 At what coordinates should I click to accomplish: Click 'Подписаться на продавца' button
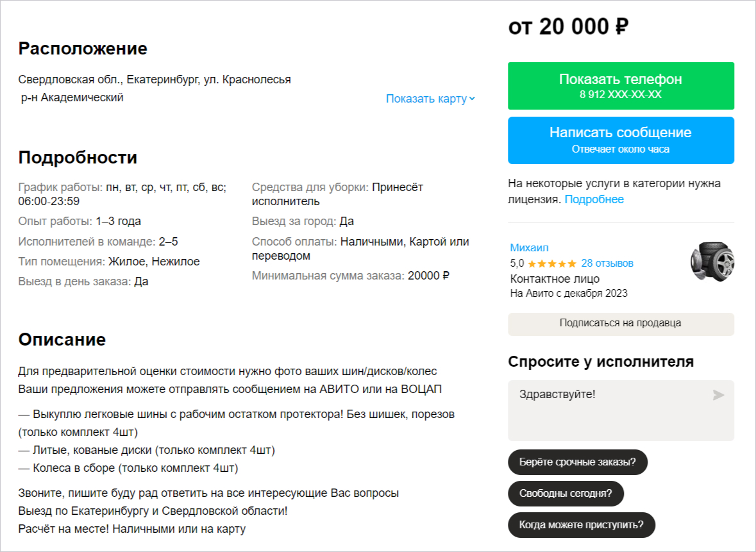(x=620, y=323)
